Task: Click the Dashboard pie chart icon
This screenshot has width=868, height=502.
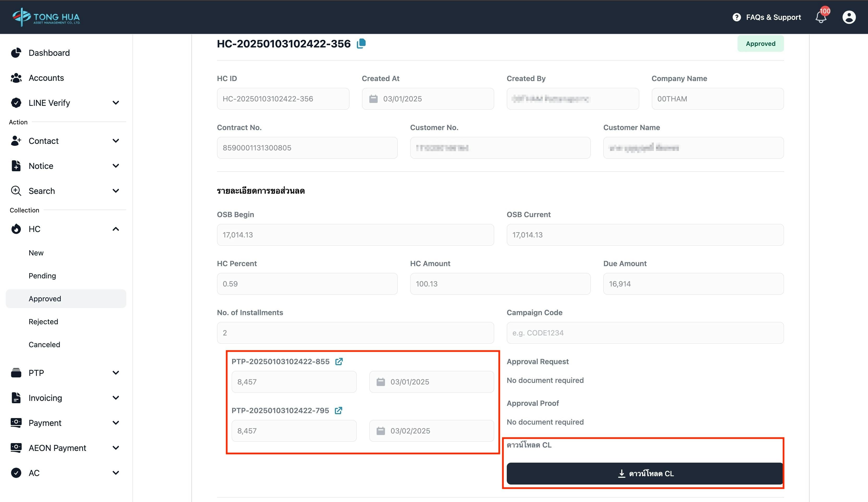Action: tap(16, 53)
